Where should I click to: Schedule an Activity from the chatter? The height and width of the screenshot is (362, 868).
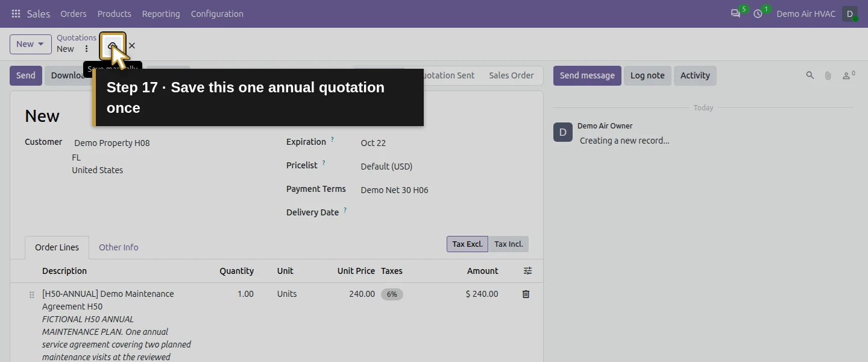point(695,75)
